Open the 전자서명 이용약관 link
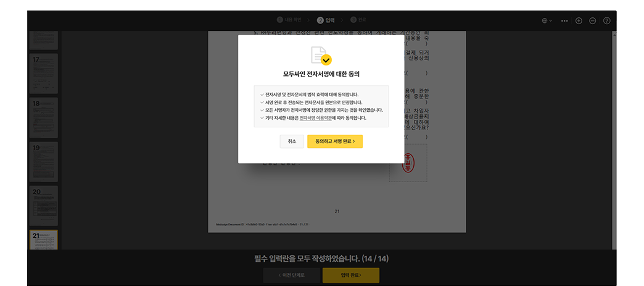This screenshot has height=286, width=644. click(315, 118)
